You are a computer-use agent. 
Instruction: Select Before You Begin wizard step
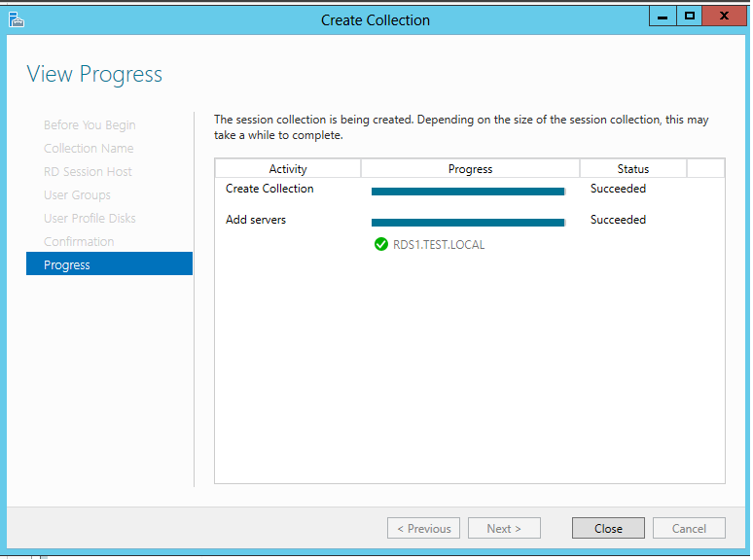90,125
